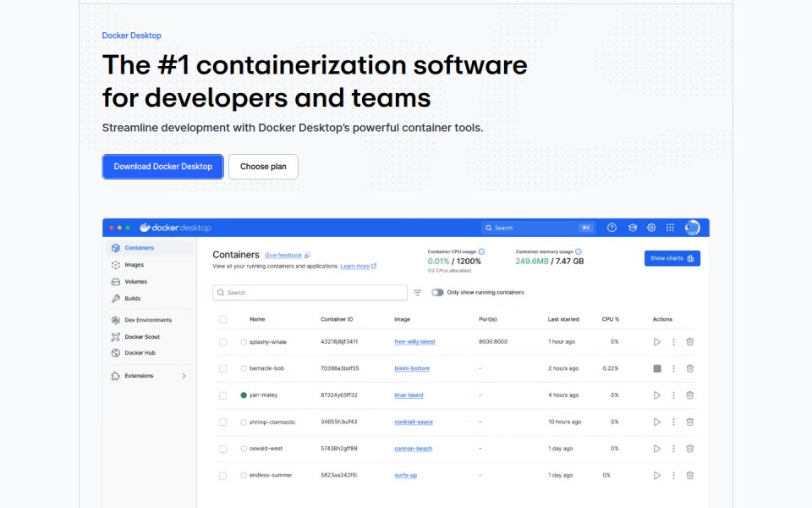The image size is (812, 508).
Task: Open the surfs-up image link
Action: (405, 475)
